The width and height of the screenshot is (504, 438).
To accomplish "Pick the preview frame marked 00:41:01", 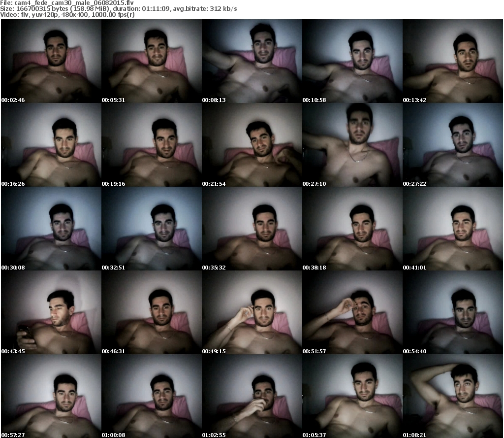I will click(x=453, y=229).
